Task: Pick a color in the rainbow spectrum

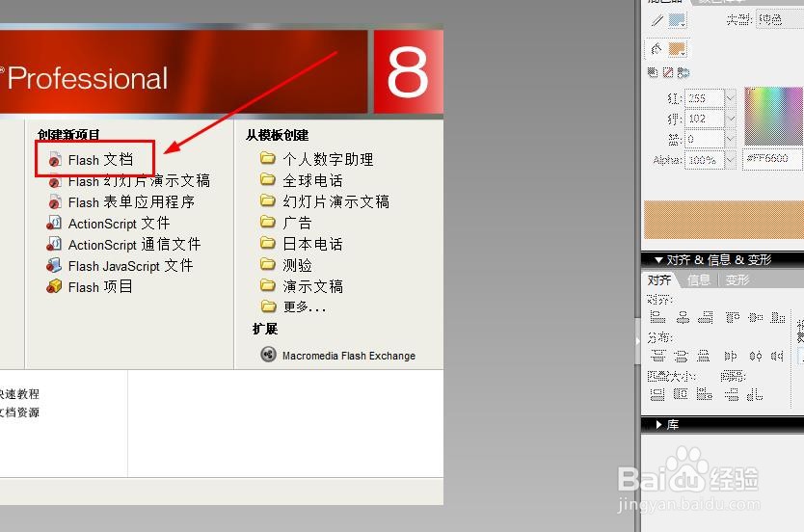Action: (x=774, y=117)
